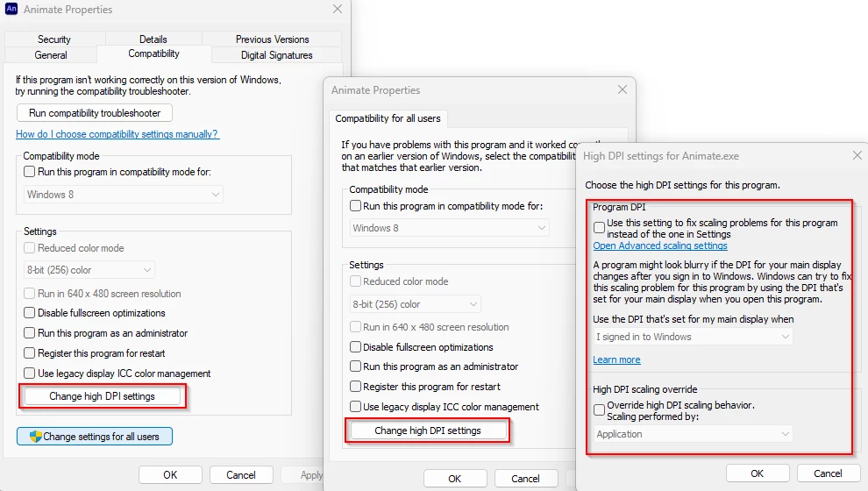The image size is (868, 491).
Task: Close the first Animate Properties window
Action: (338, 9)
